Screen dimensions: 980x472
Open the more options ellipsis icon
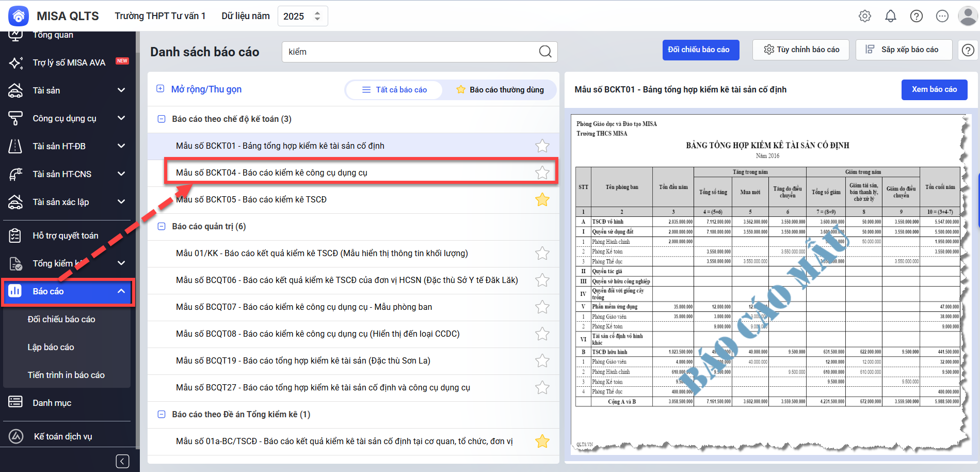(x=942, y=16)
